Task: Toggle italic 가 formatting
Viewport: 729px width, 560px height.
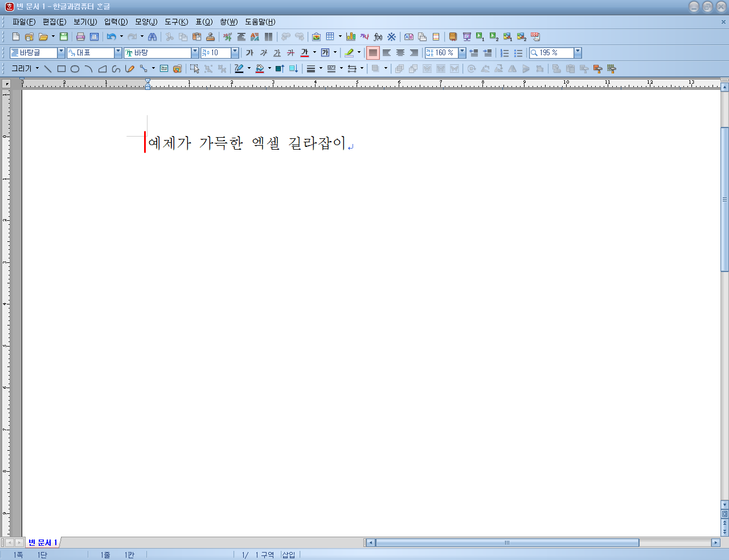Action: coord(263,52)
